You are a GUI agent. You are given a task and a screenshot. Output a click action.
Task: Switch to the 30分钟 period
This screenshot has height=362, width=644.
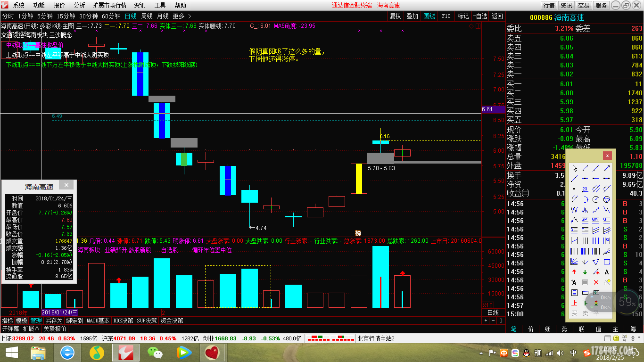pyautogui.click(x=89, y=16)
